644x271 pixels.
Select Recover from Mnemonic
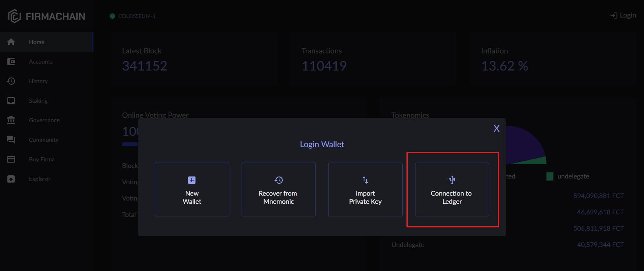tap(279, 189)
